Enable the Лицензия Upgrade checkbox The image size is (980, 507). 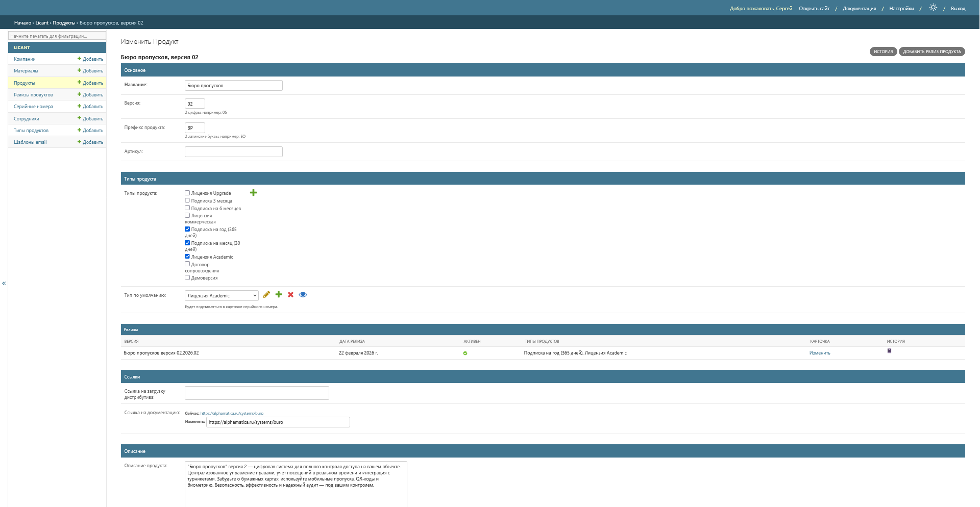tap(187, 193)
